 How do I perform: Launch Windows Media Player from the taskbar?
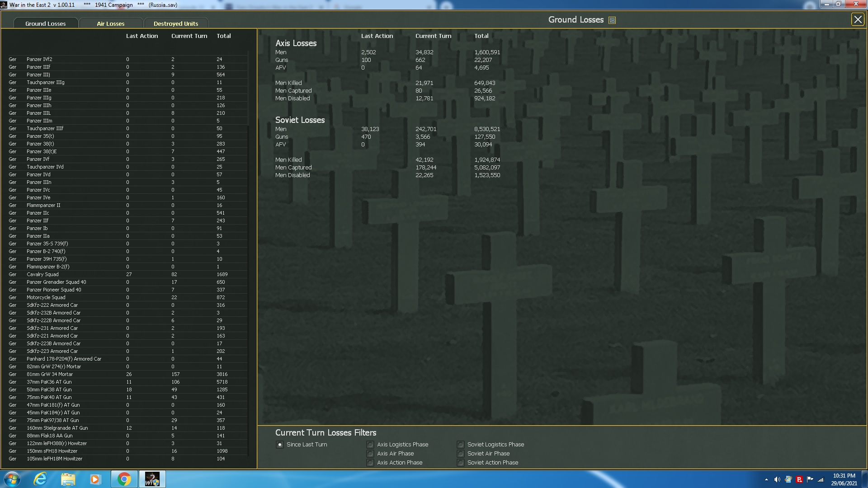[x=96, y=479]
